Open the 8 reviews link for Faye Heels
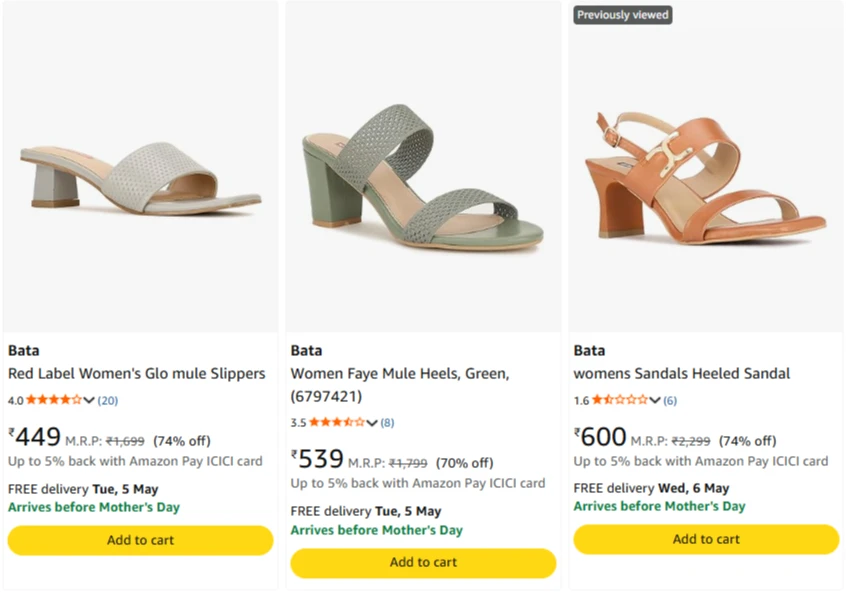 point(387,423)
